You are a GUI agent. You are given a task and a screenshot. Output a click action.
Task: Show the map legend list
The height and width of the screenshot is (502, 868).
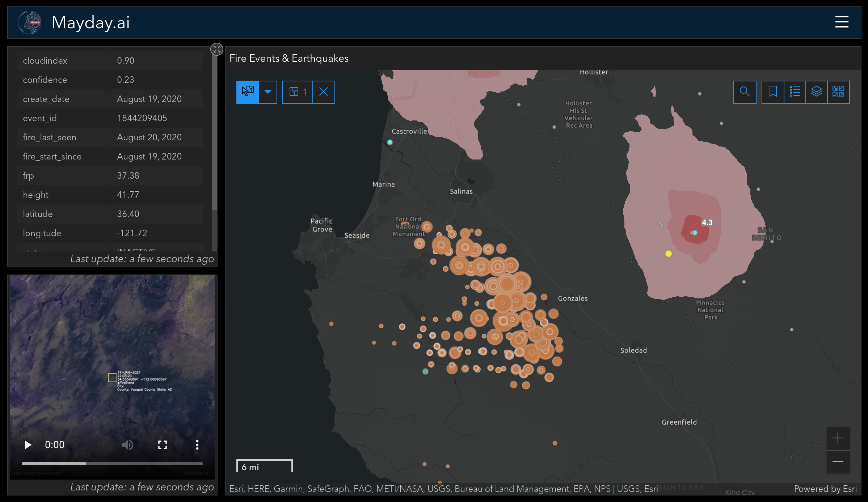(795, 92)
